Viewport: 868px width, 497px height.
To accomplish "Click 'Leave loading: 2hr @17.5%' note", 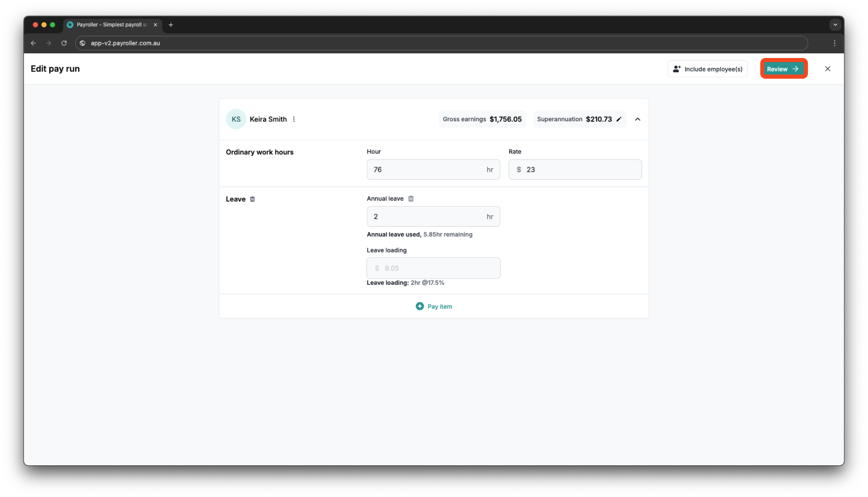I will tap(406, 283).
